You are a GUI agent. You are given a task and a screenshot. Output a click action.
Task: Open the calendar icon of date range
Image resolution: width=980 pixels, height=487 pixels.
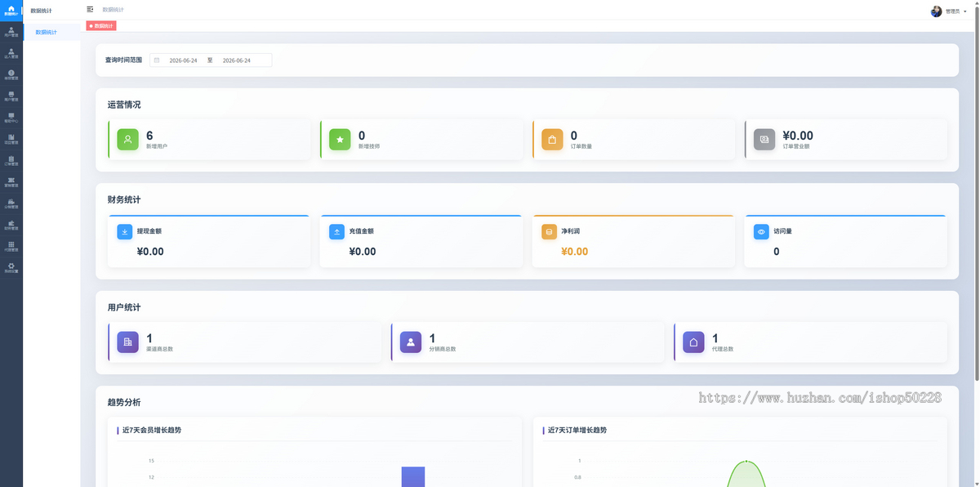tap(157, 60)
